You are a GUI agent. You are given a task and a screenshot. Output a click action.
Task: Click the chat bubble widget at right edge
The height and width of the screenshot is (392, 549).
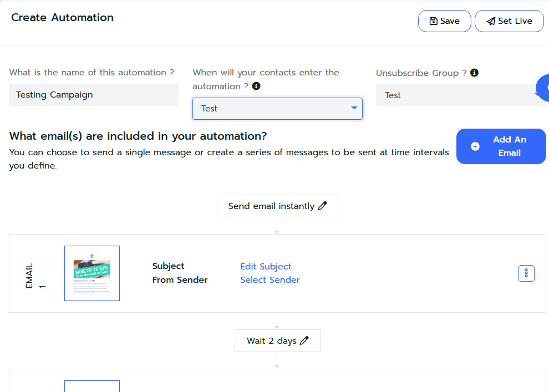pos(543,88)
